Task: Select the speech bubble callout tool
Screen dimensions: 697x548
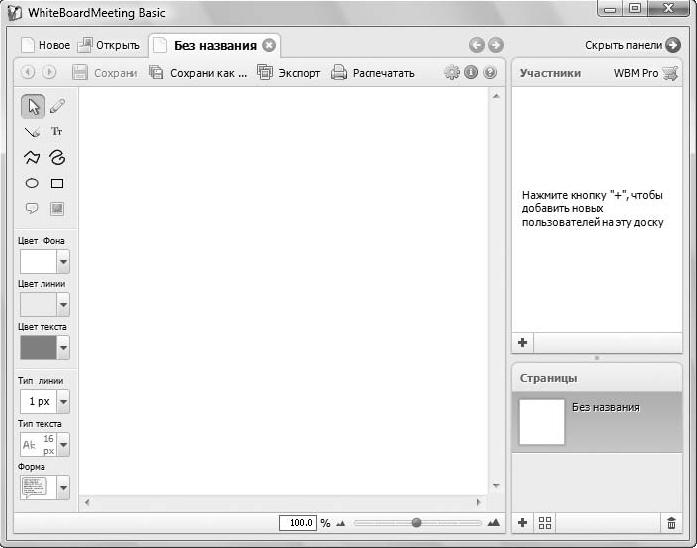Action: point(32,209)
